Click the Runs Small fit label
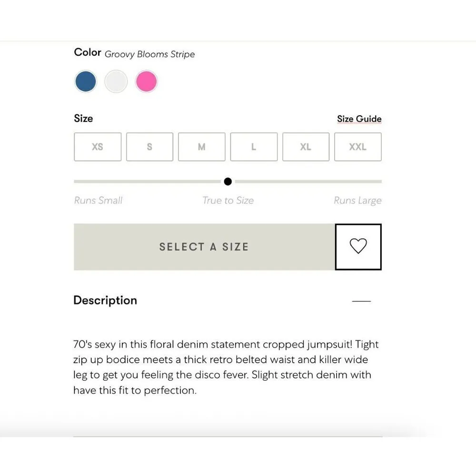476x476 pixels. tap(98, 200)
